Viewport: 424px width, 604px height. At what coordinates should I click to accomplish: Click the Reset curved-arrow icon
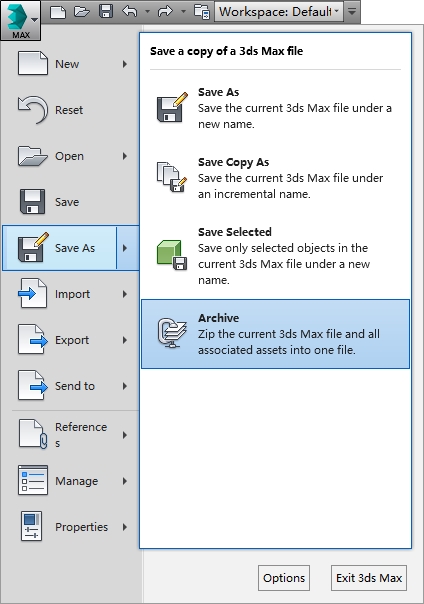click(33, 110)
